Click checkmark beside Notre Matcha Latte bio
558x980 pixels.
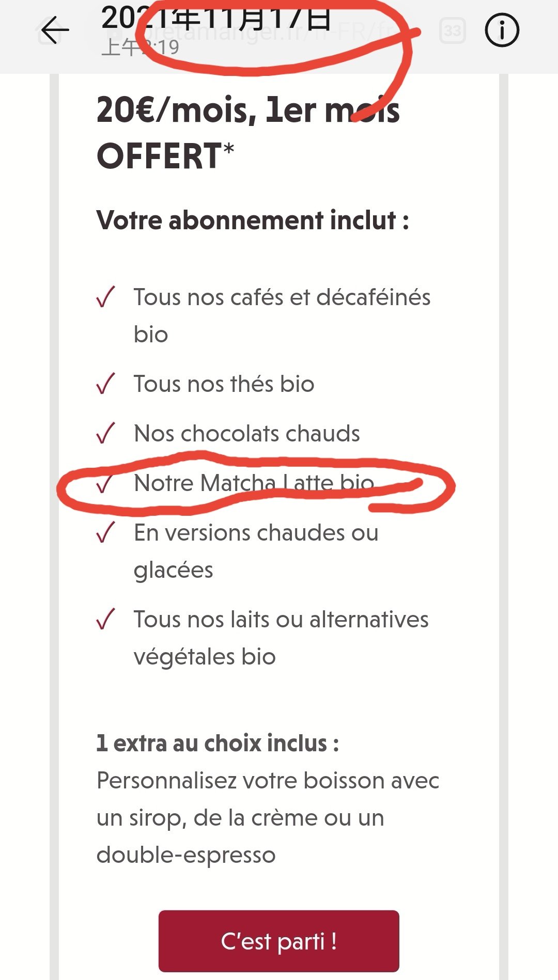coord(105,483)
